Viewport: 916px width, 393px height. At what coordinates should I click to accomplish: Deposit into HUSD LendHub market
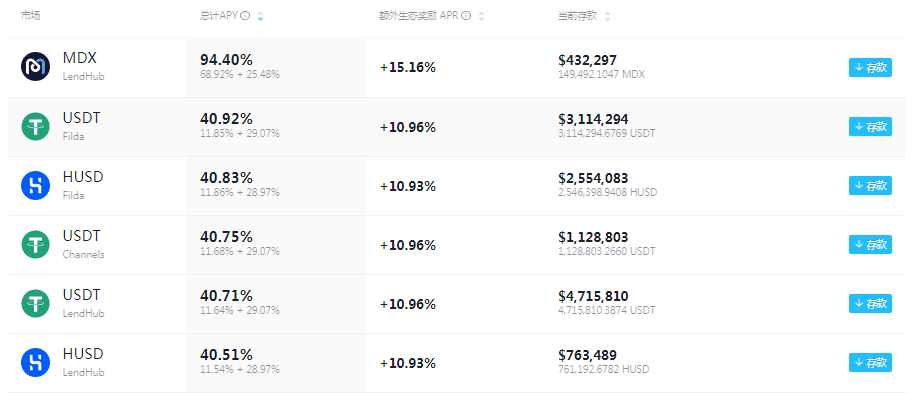(x=870, y=363)
